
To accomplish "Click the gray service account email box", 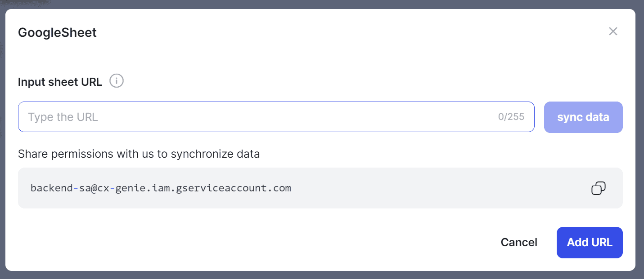I will point(320,188).
